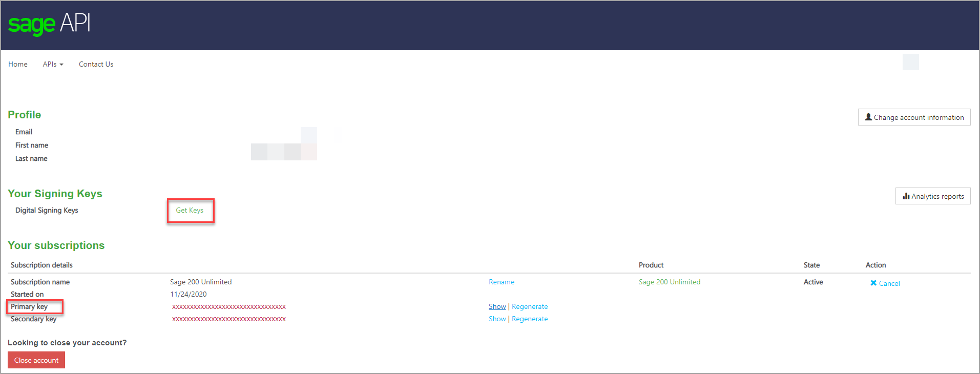This screenshot has height=374, width=980.
Task: Regenerate the secondary key
Action: tap(530, 319)
